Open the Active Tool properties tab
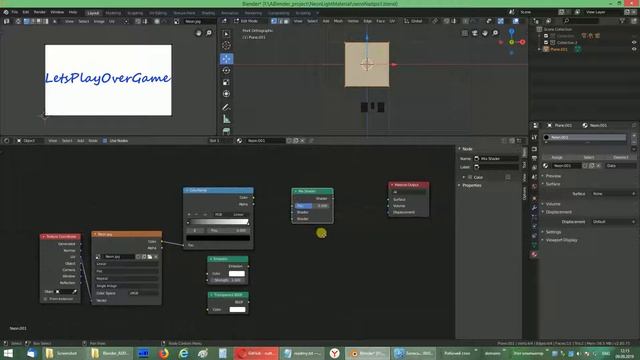 point(534,138)
